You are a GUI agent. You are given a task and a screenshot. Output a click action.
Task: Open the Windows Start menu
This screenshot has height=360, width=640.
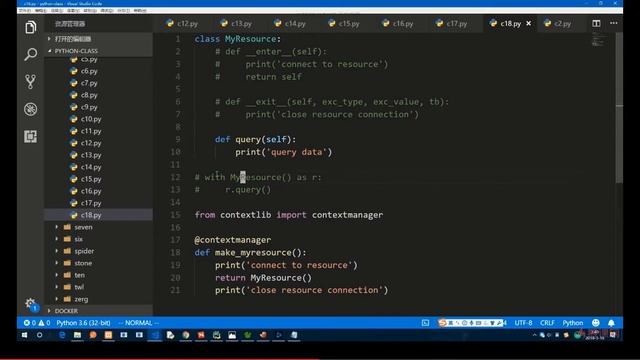point(24,335)
